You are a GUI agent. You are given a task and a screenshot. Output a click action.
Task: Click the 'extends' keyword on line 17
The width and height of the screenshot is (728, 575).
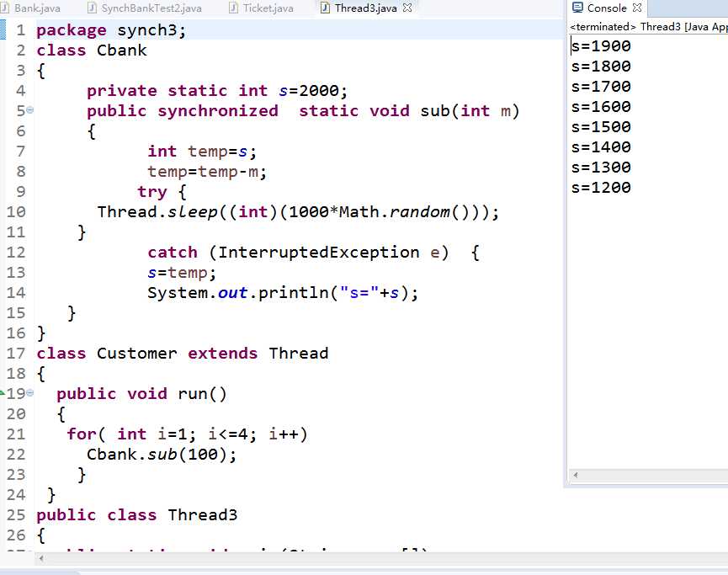click(x=222, y=354)
